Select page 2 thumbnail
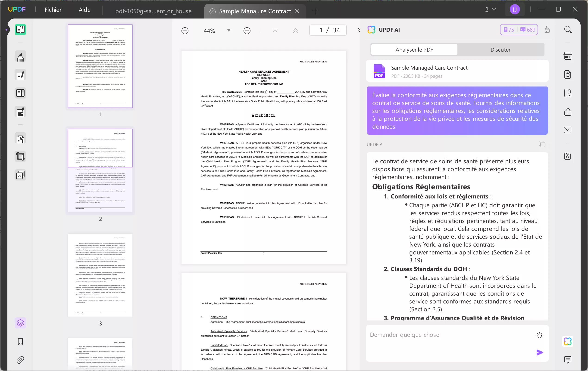 tap(100, 171)
